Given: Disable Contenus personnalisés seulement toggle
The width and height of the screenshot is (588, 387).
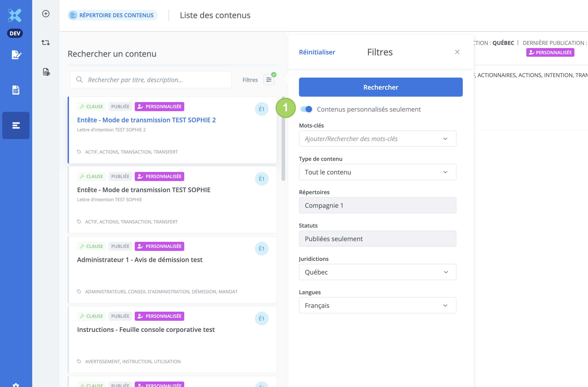Looking at the screenshot, I should 306,109.
